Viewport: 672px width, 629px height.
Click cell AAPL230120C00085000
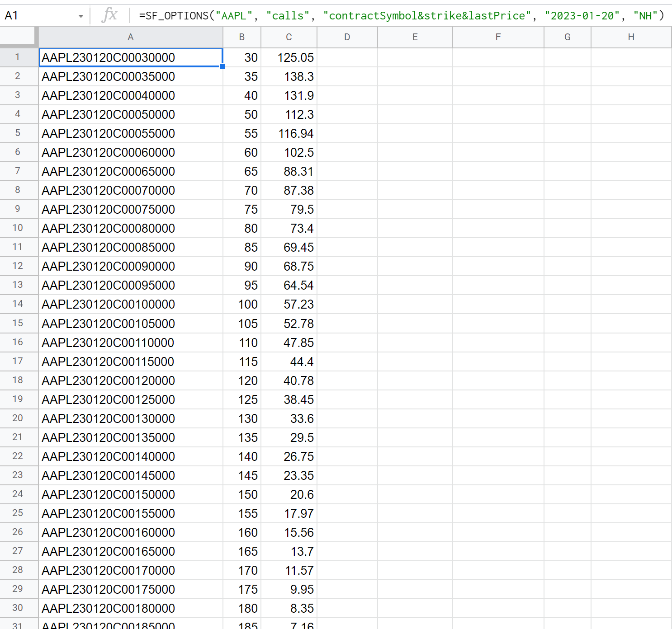click(x=131, y=247)
